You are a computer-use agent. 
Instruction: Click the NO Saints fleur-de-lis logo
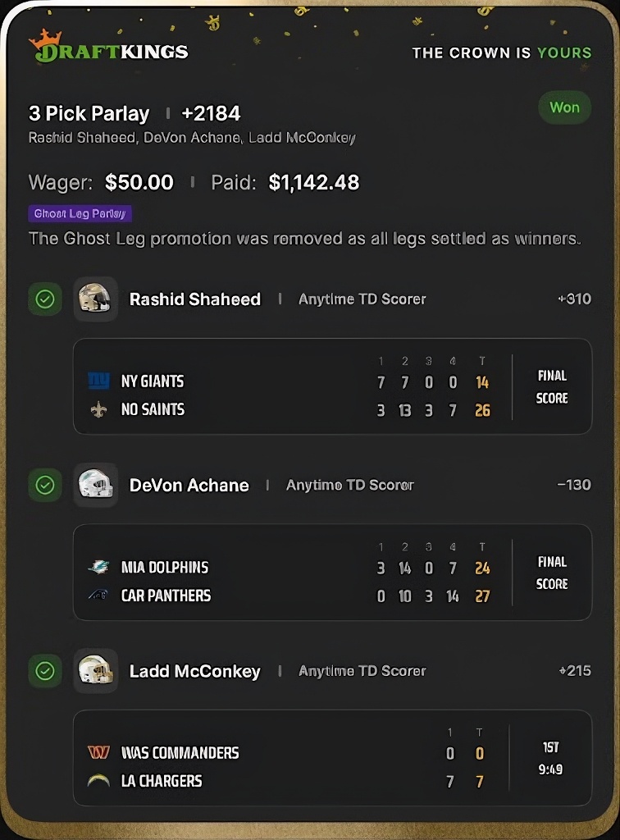point(98,409)
